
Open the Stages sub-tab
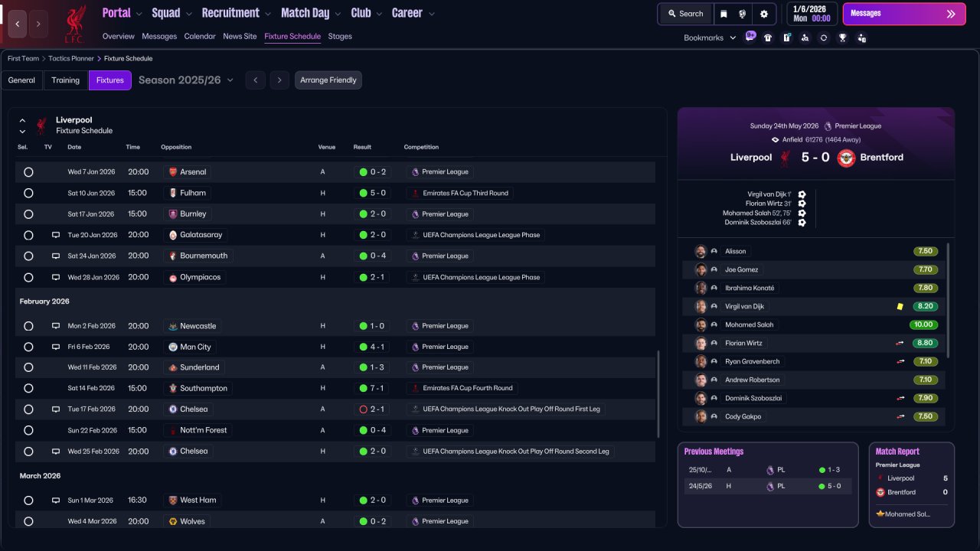click(x=340, y=37)
